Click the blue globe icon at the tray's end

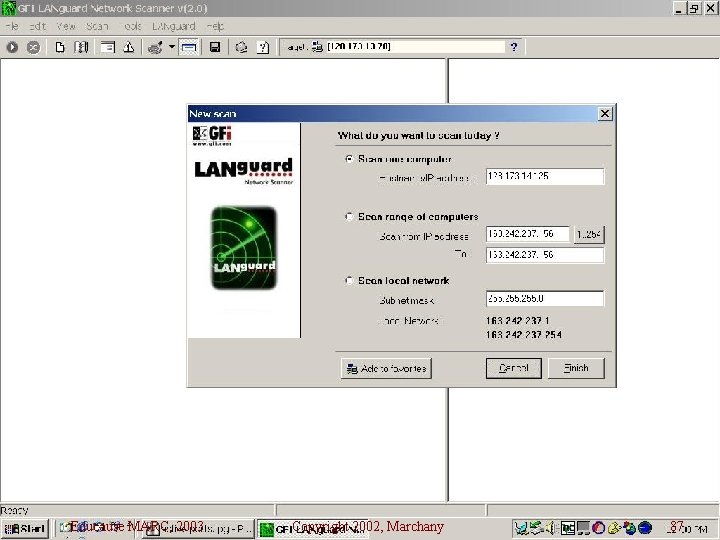pos(645,529)
